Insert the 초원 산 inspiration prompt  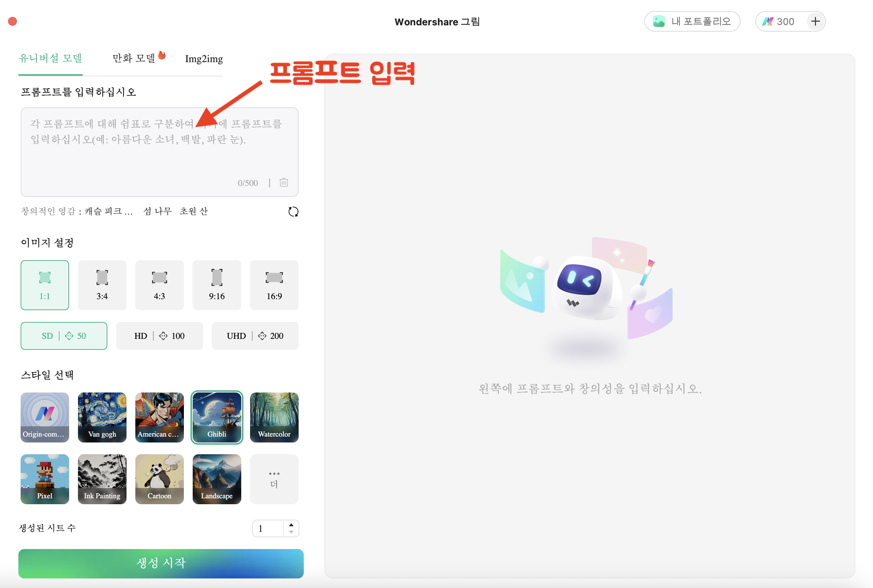tap(193, 212)
